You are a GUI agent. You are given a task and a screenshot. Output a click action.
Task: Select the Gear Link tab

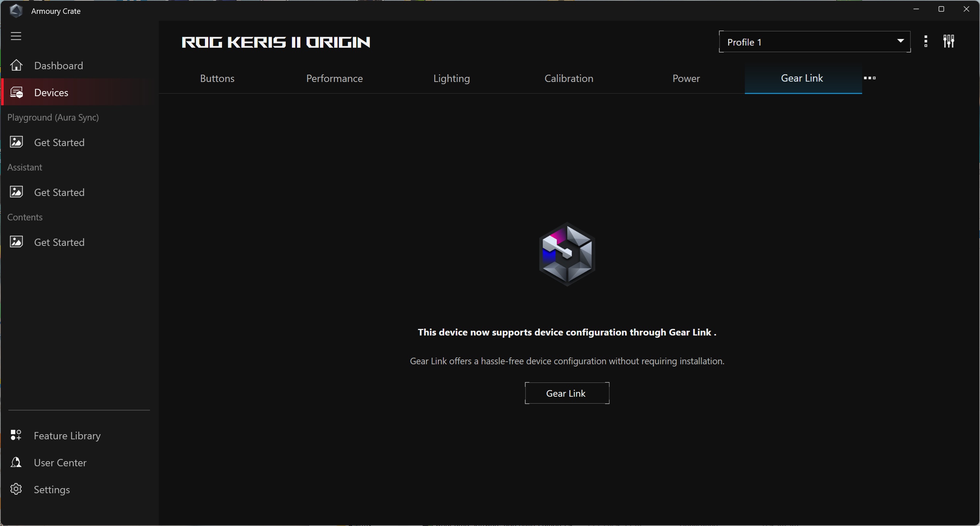click(803, 78)
